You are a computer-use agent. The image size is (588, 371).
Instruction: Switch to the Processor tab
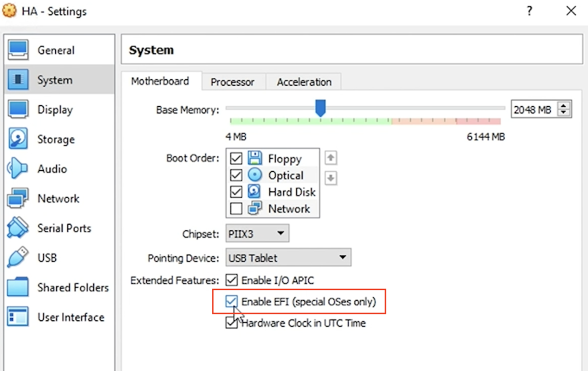coord(233,82)
